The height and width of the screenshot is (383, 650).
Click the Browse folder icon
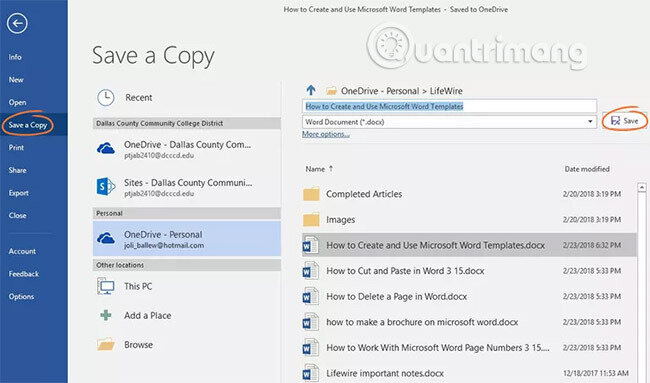[x=106, y=344]
